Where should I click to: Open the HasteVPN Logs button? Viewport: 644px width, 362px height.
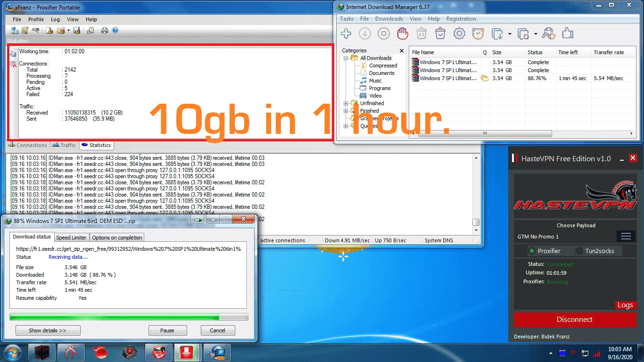pos(625,305)
